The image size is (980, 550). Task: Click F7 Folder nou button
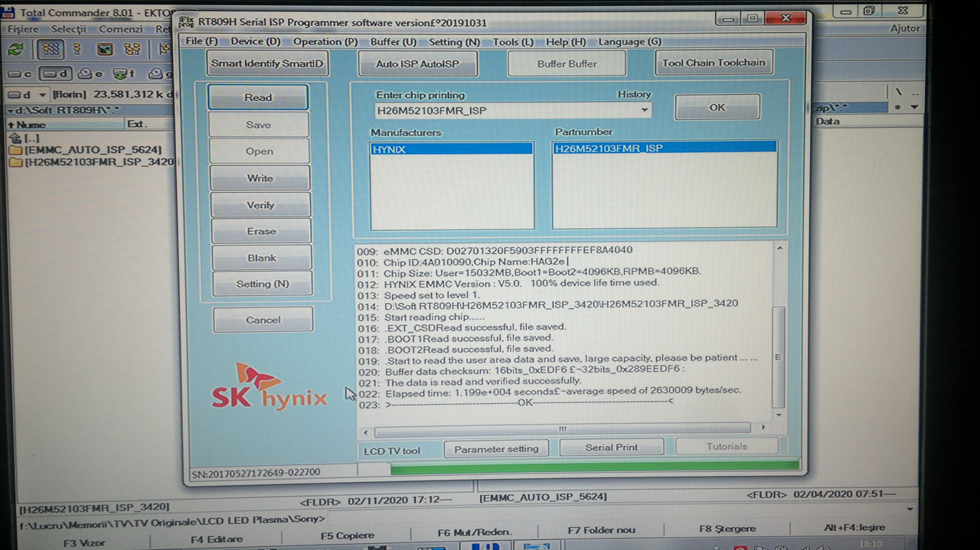click(x=601, y=531)
